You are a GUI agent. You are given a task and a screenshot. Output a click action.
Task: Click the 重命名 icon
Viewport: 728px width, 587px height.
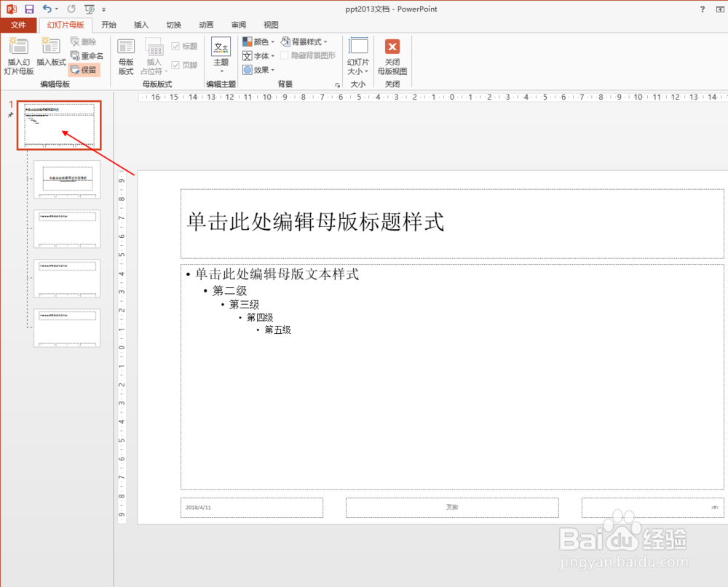(x=86, y=56)
